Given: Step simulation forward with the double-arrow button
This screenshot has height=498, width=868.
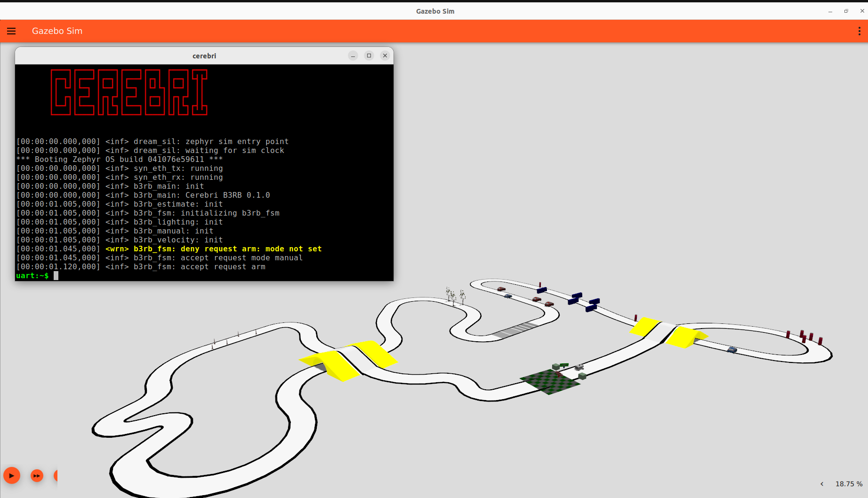Looking at the screenshot, I should pyautogui.click(x=37, y=475).
